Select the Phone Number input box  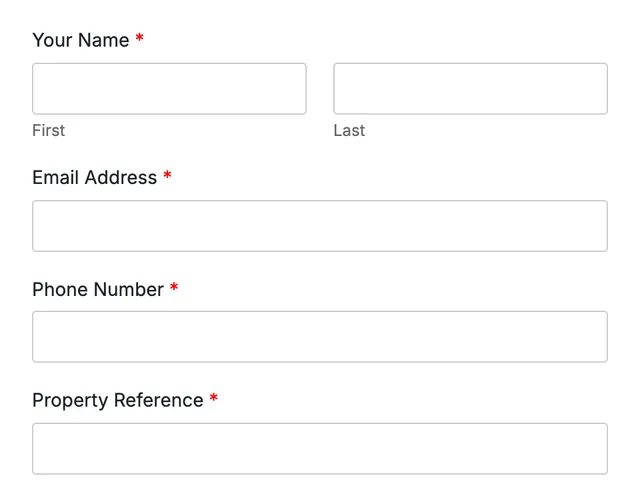(320, 337)
